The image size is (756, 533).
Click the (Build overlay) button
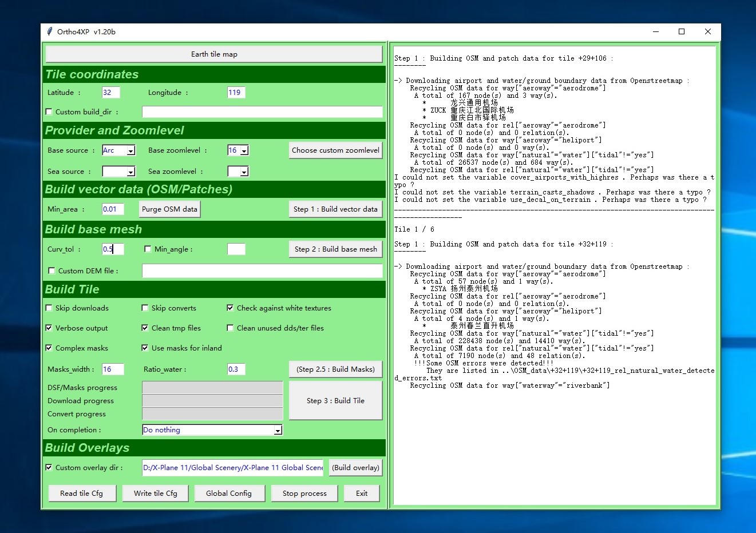(x=356, y=468)
